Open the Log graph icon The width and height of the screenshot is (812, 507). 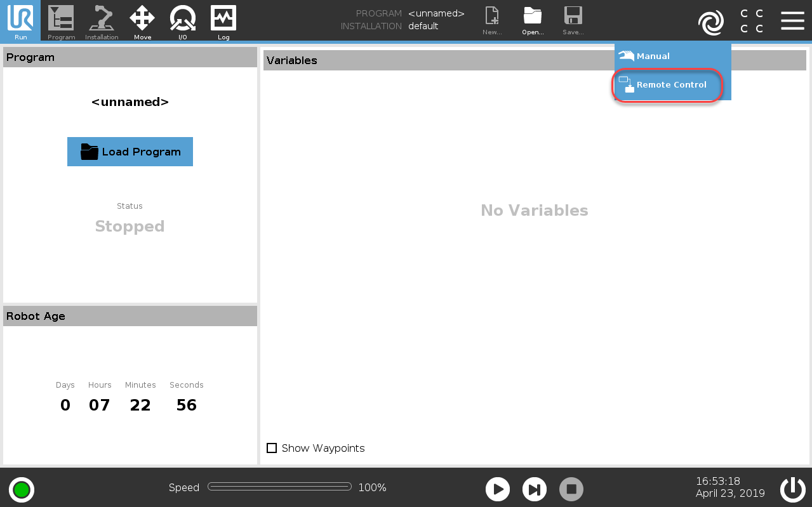pos(223,20)
